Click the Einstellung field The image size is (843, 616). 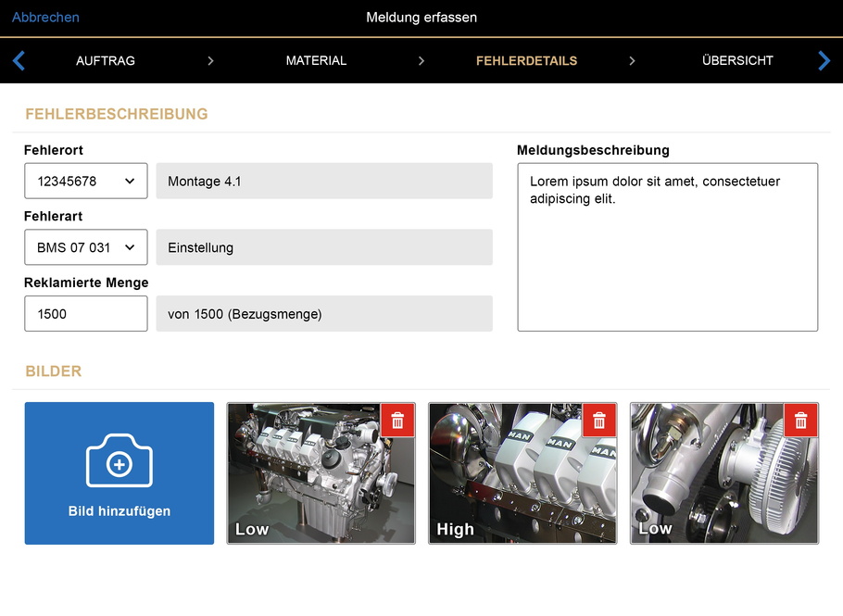(x=324, y=247)
